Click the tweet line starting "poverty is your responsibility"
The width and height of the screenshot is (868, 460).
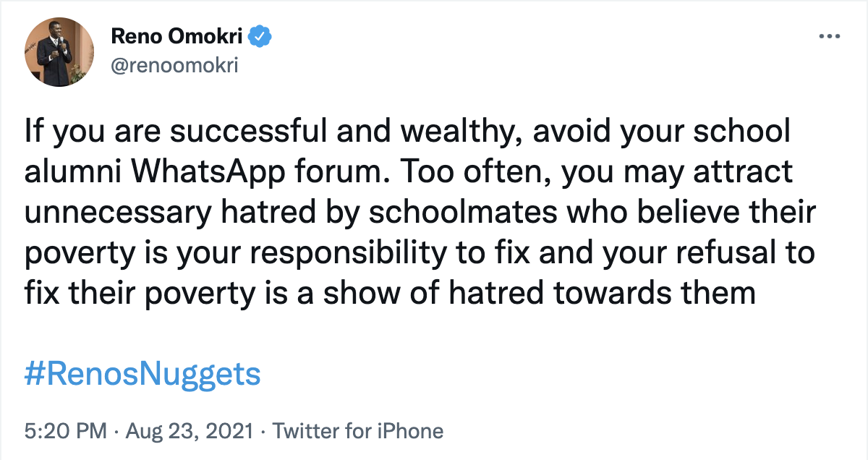point(420,254)
